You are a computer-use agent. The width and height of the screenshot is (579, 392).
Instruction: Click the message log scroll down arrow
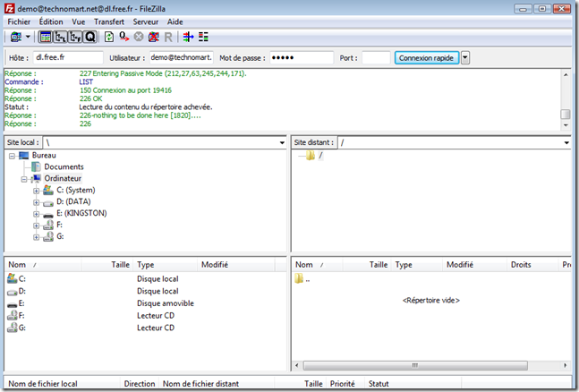coord(566,125)
